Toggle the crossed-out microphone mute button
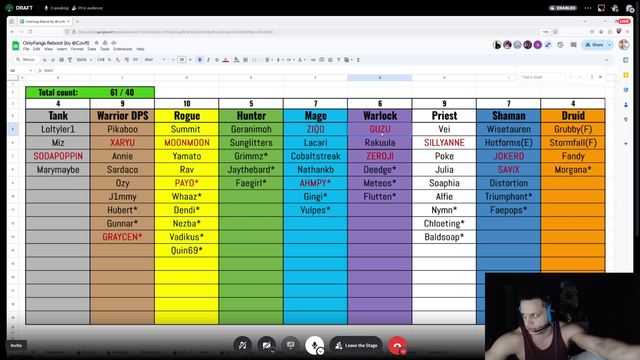 pos(242,345)
